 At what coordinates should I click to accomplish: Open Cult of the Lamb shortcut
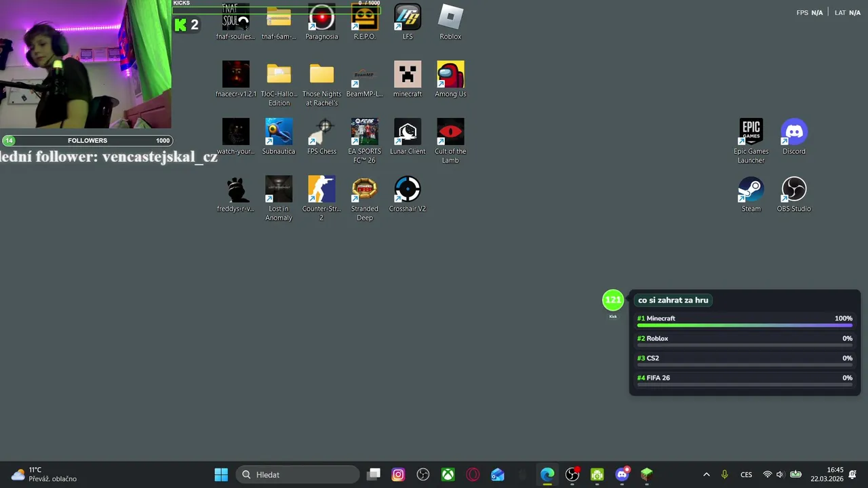coord(450,141)
